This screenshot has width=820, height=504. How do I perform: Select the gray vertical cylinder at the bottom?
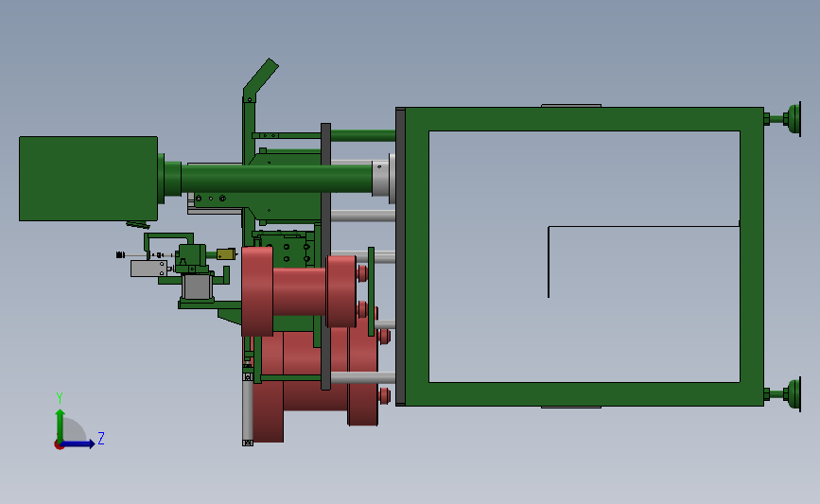[x=248, y=409]
